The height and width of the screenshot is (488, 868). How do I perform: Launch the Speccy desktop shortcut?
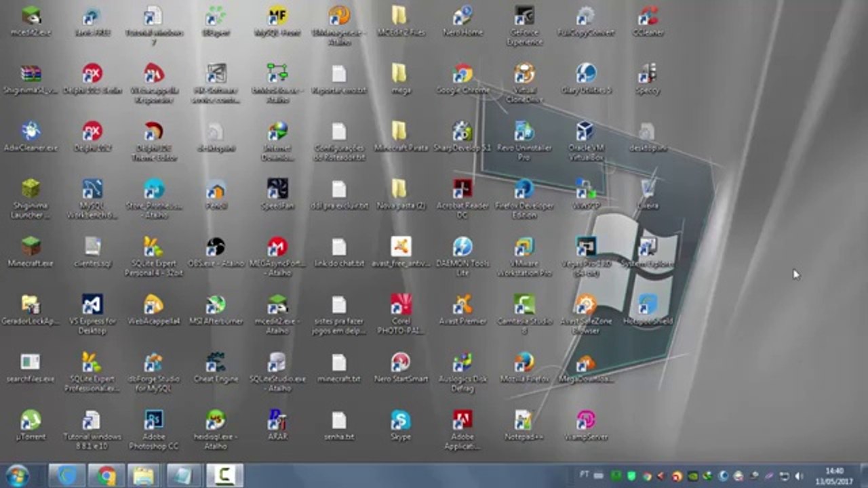tap(648, 79)
